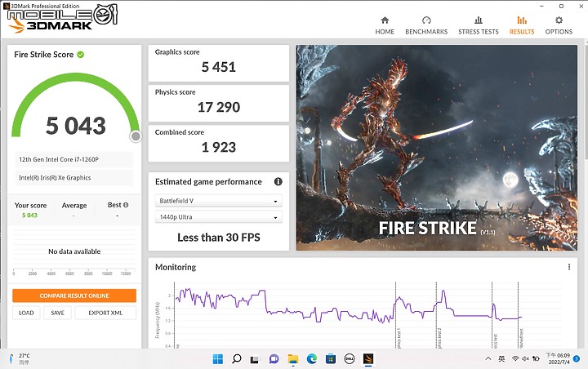This screenshot has height=369, width=588.
Task: Open Teams Chat taskbar icon
Action: [274, 359]
